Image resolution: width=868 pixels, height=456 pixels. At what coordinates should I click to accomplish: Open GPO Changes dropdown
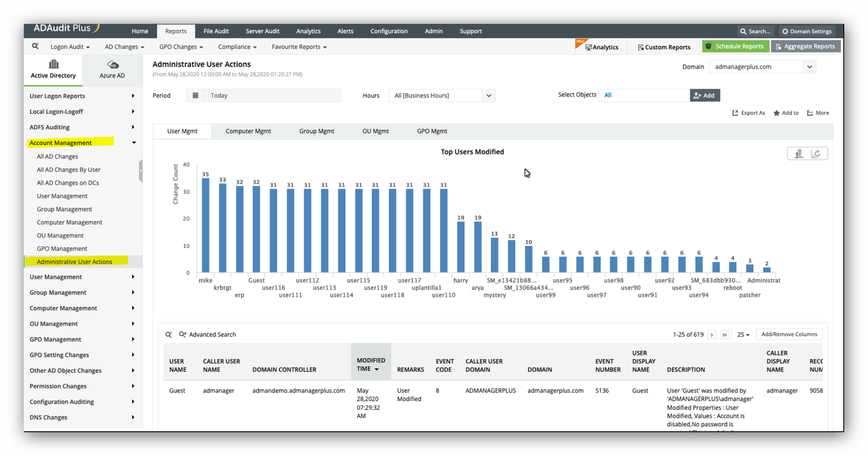tap(181, 47)
